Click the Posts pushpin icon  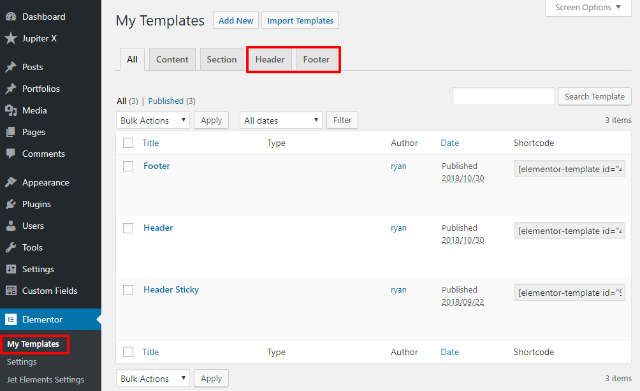pos(11,67)
